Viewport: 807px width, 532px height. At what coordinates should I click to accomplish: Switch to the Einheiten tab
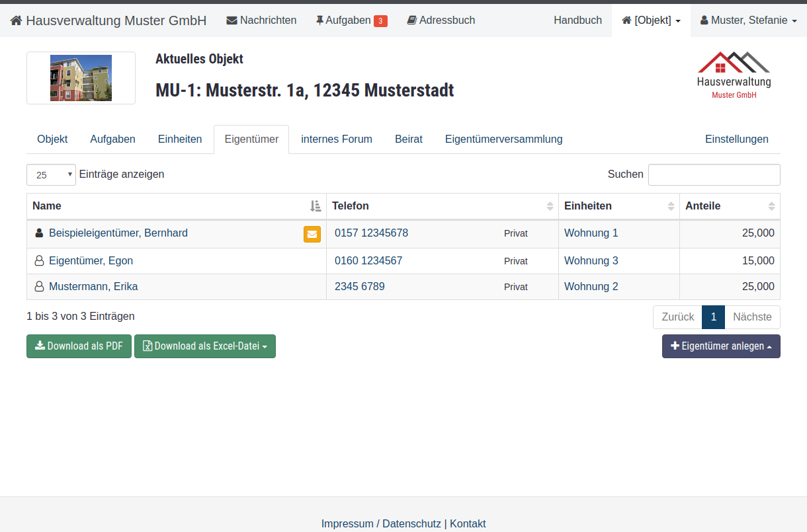(180, 139)
